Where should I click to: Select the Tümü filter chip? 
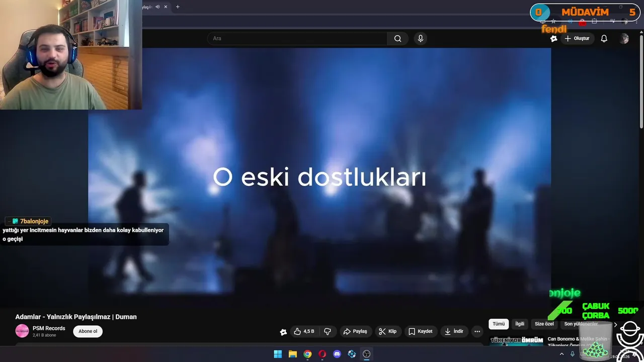[x=499, y=324]
